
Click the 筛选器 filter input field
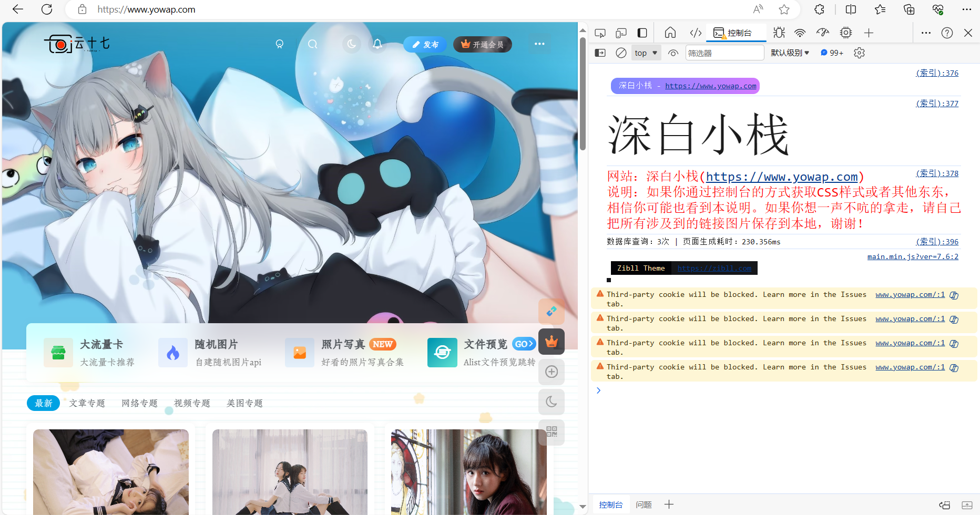pyautogui.click(x=724, y=53)
